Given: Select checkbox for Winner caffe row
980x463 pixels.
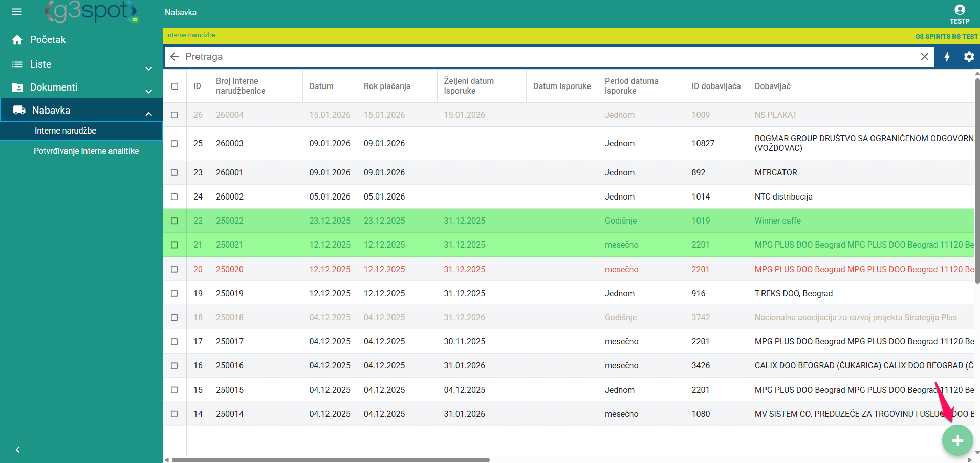Looking at the screenshot, I should (x=175, y=221).
